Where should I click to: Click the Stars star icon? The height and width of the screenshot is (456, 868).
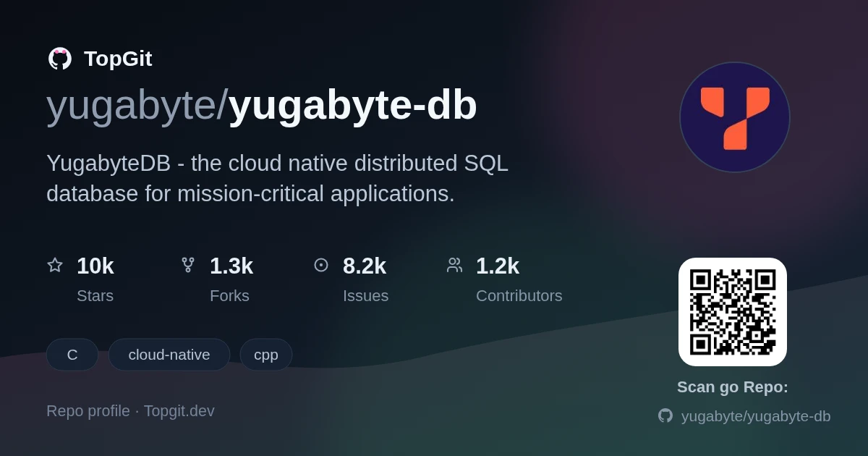coord(55,265)
